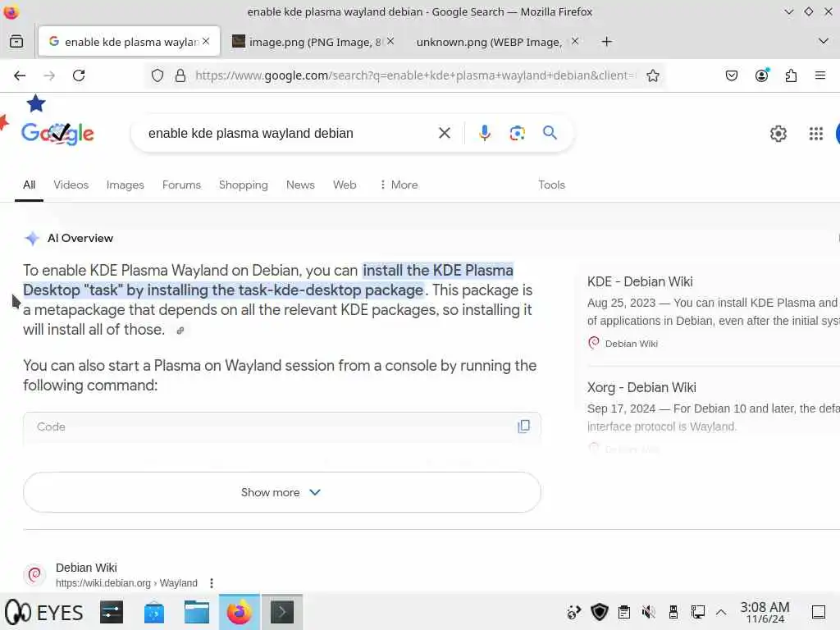Open Firefox View in the tab bar
Image resolution: width=840 pixels, height=630 pixels.
[16, 41]
